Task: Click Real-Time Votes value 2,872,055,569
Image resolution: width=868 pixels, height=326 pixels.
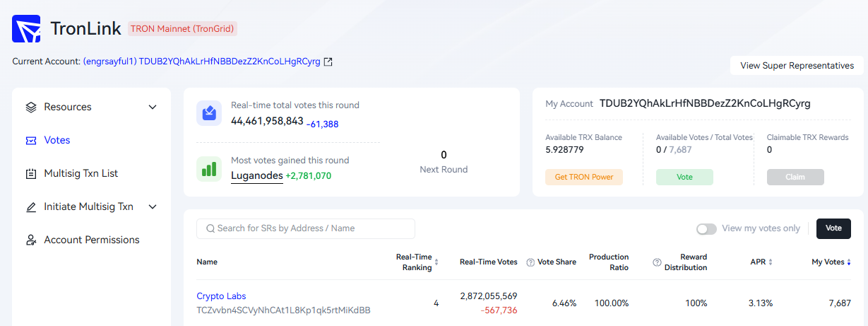Action: click(488, 296)
